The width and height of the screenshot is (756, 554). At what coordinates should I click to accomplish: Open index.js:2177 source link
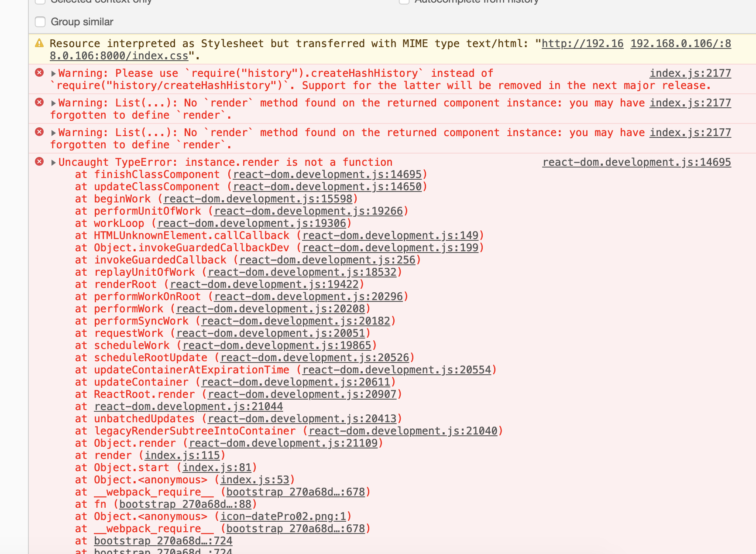[691, 73]
